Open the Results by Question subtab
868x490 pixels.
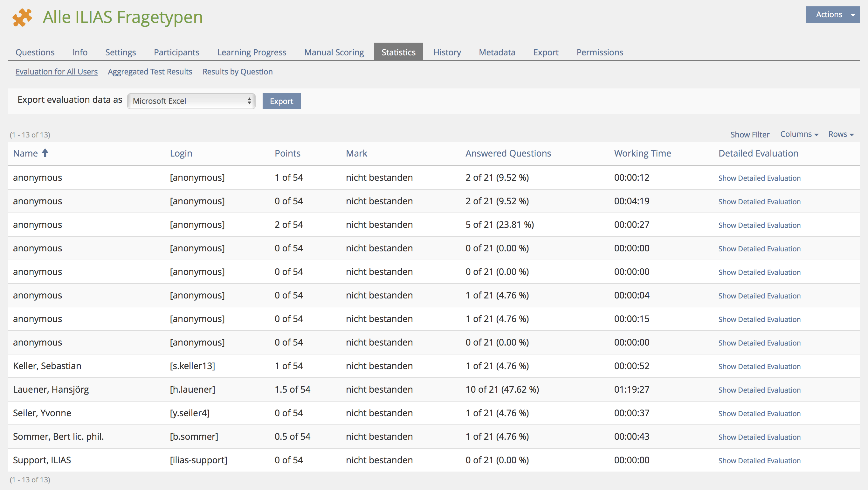click(x=237, y=72)
